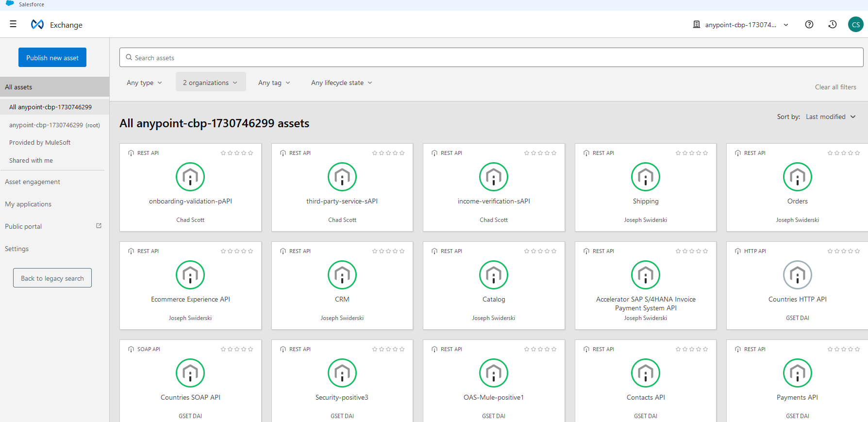Click Clear all filters link
The width and height of the screenshot is (868, 422).
[x=835, y=87]
